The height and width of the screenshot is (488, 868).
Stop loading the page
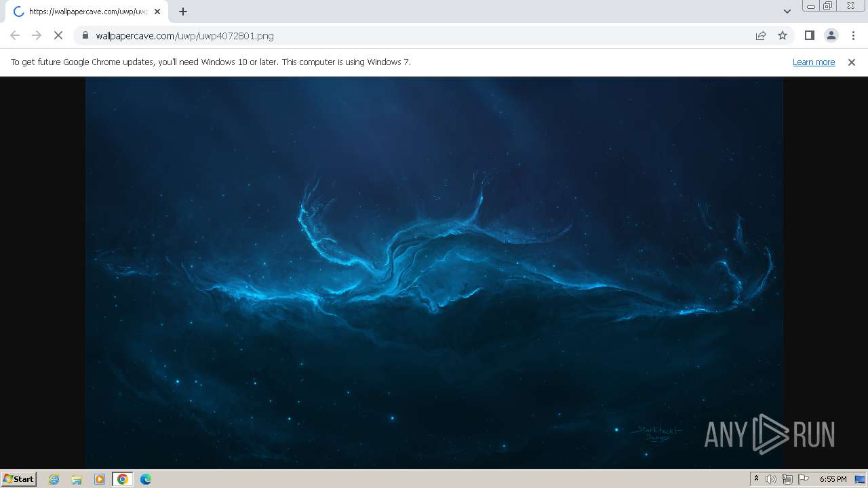coord(58,35)
